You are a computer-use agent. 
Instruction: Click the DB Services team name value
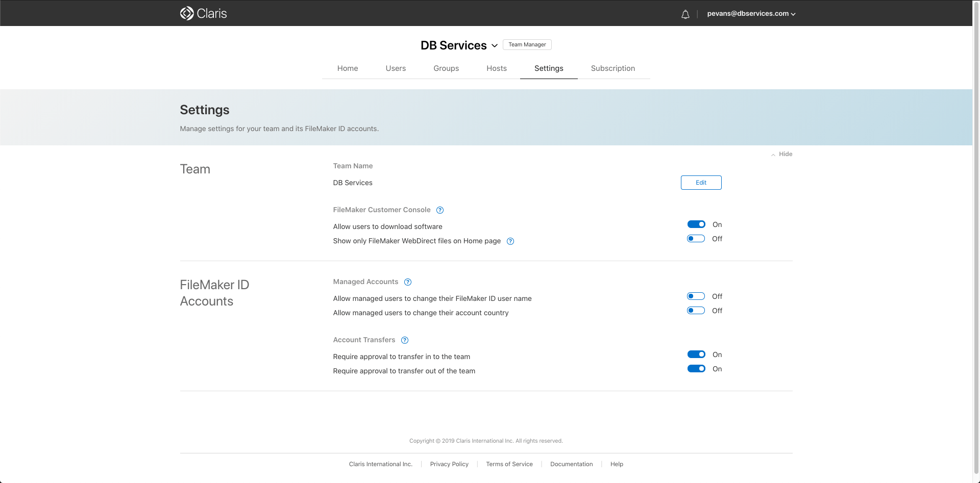pyautogui.click(x=353, y=183)
